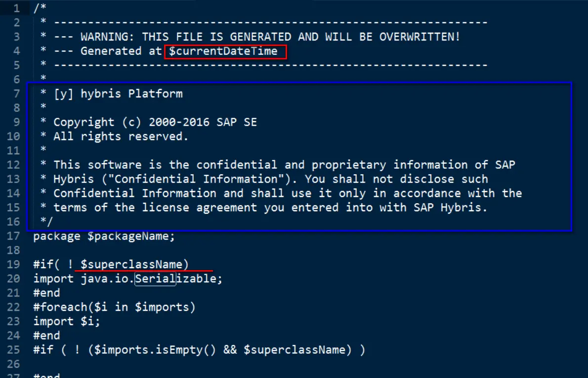Click line number 25 in the gutter
588x378 pixels.
[x=13, y=350]
